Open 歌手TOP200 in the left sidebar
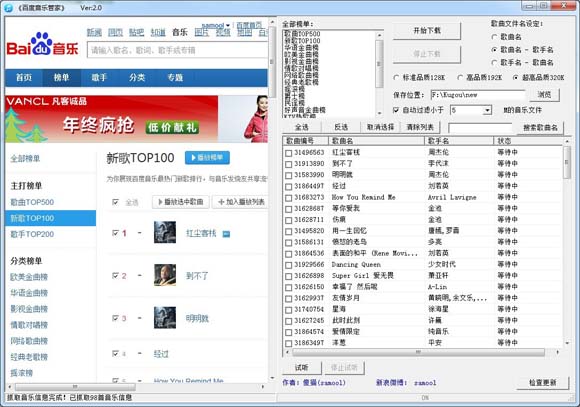580x407 pixels. click(32, 234)
